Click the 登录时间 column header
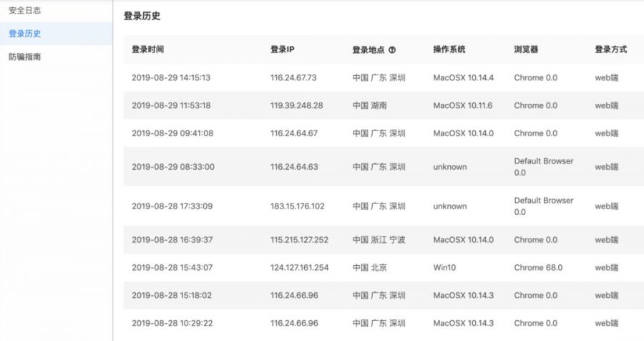 point(147,50)
